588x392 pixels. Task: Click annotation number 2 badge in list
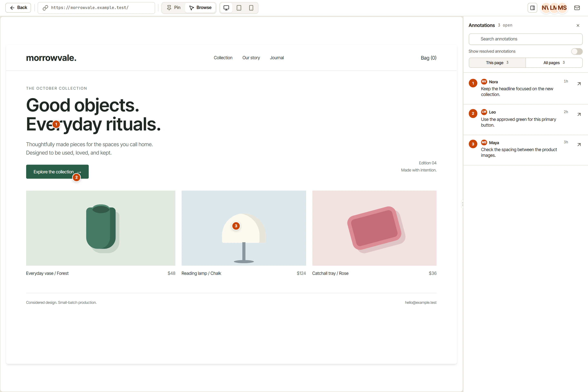point(473,114)
